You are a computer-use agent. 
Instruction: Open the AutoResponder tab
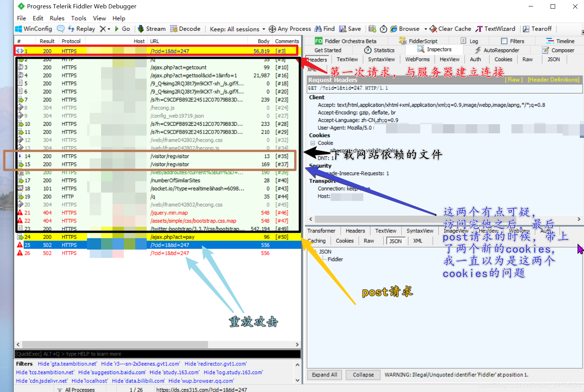pyautogui.click(x=497, y=50)
